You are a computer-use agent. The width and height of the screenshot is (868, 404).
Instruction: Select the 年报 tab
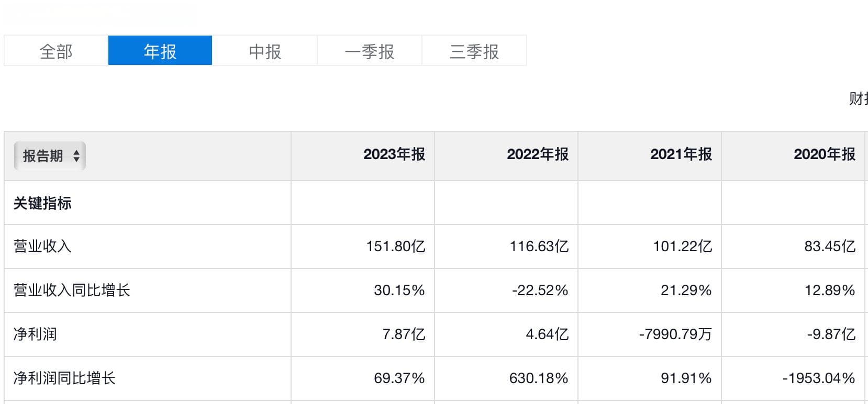[160, 51]
